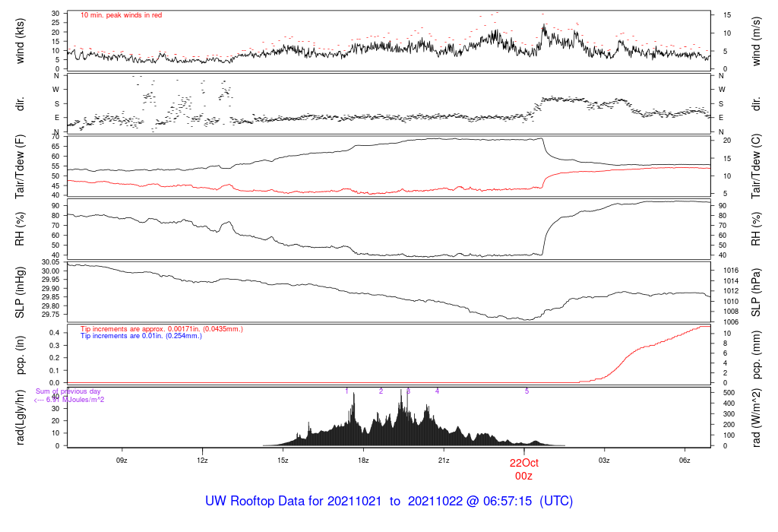The image size is (778, 532).
Task: Click the 'UW Rooftop Data' chart title
Action: (389, 501)
